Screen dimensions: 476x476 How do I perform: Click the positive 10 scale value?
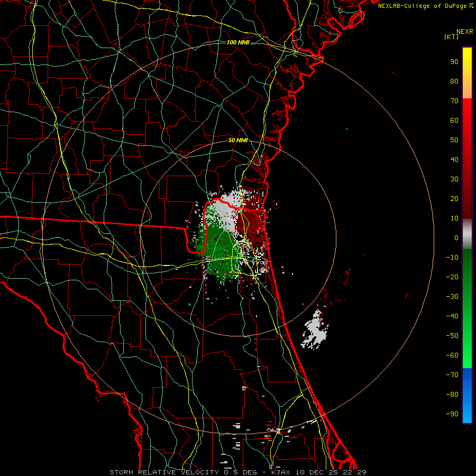[454, 218]
